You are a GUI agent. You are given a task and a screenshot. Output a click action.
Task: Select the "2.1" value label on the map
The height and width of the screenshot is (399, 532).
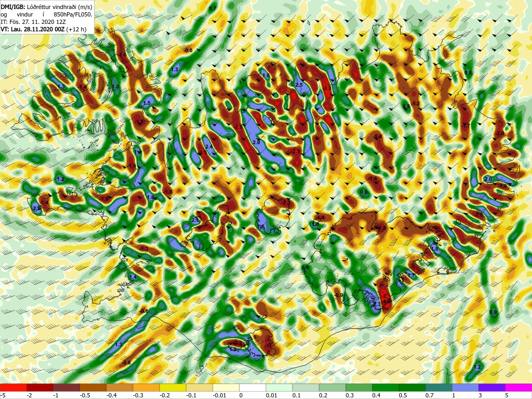(195, 220)
